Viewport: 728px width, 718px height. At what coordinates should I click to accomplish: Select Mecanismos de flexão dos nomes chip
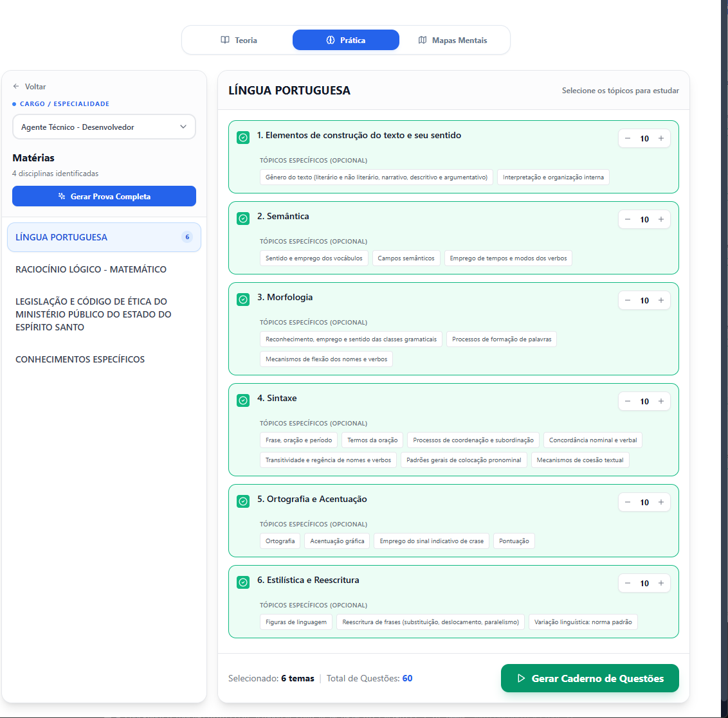click(x=327, y=359)
